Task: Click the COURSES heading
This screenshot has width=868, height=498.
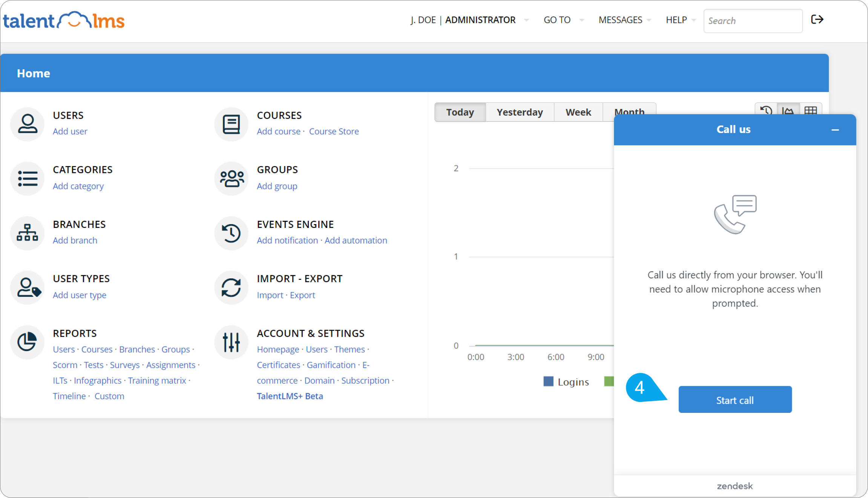Action: pos(279,115)
